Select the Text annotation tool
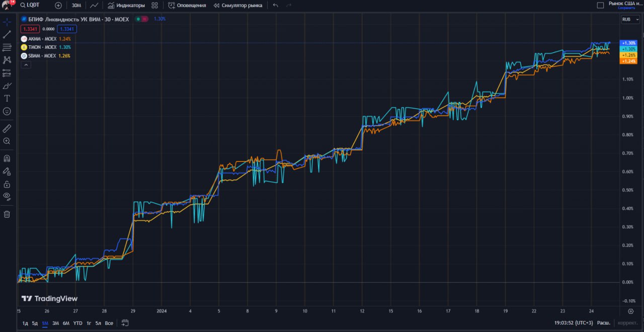 pyautogui.click(x=7, y=98)
